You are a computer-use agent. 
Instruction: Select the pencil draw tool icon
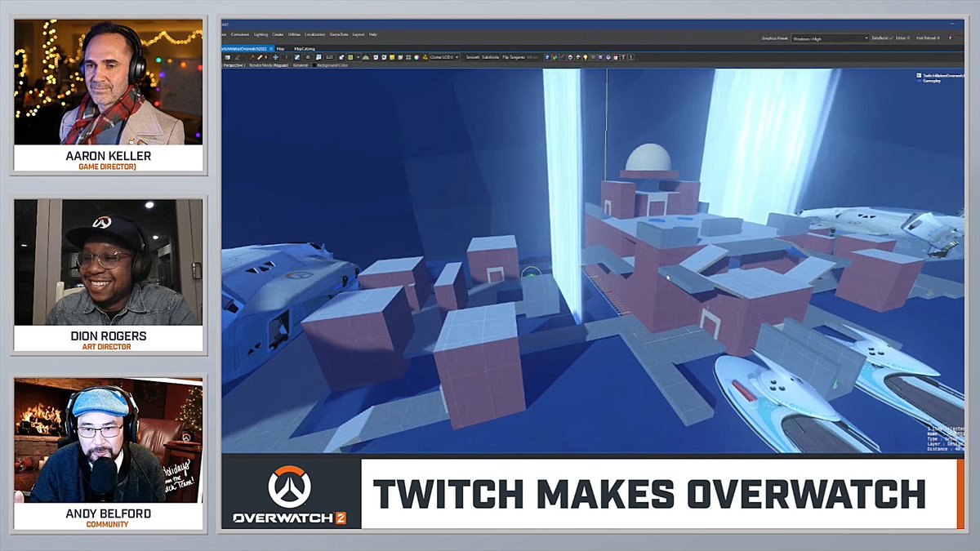pos(260,57)
